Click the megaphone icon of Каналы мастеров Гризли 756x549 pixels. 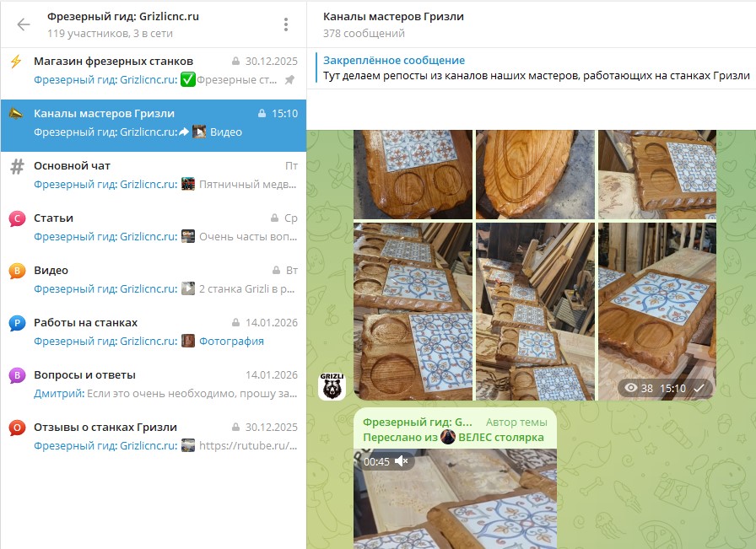pyautogui.click(x=16, y=114)
